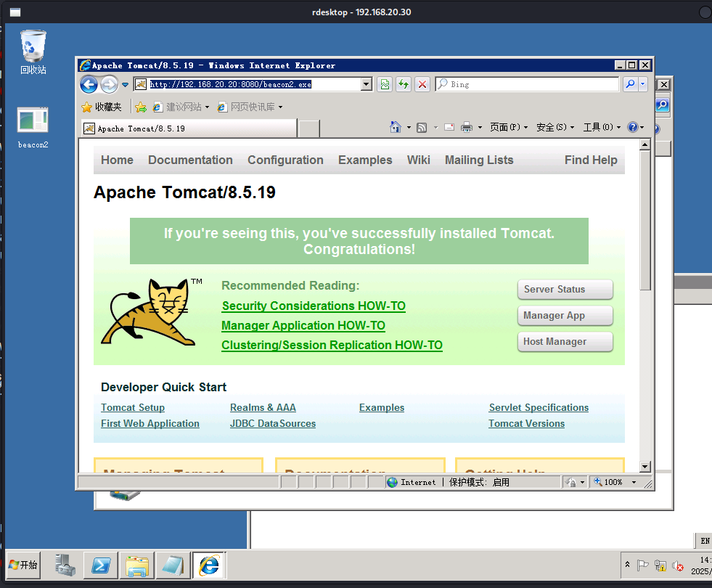Open the Tomcat Setup link

click(x=133, y=408)
